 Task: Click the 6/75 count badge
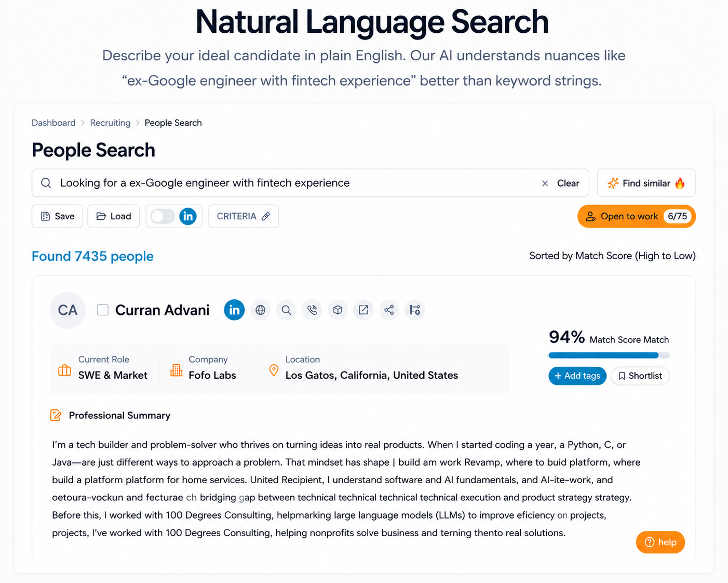pos(677,216)
